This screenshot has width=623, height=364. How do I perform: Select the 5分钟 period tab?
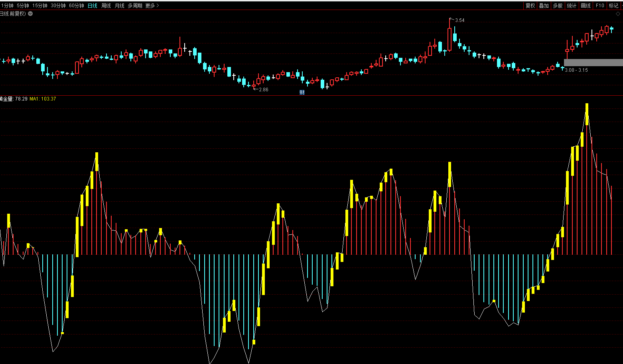pyautogui.click(x=23, y=6)
